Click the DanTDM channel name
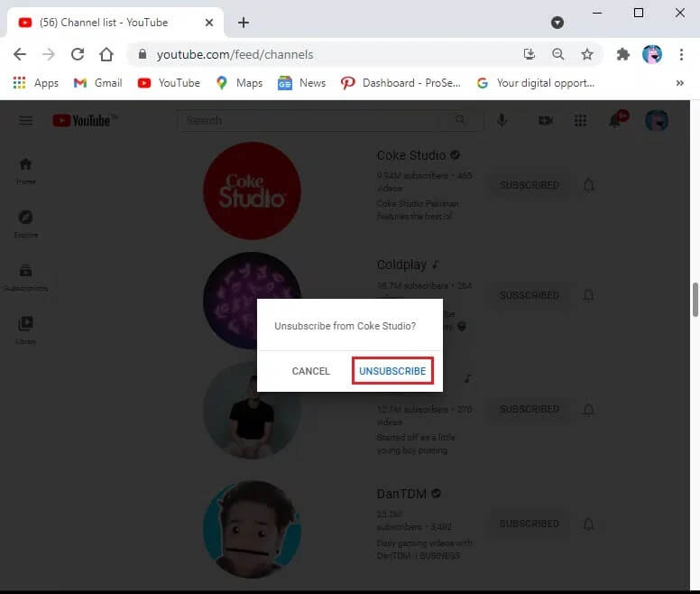Image resolution: width=700 pixels, height=594 pixels. tap(401, 494)
